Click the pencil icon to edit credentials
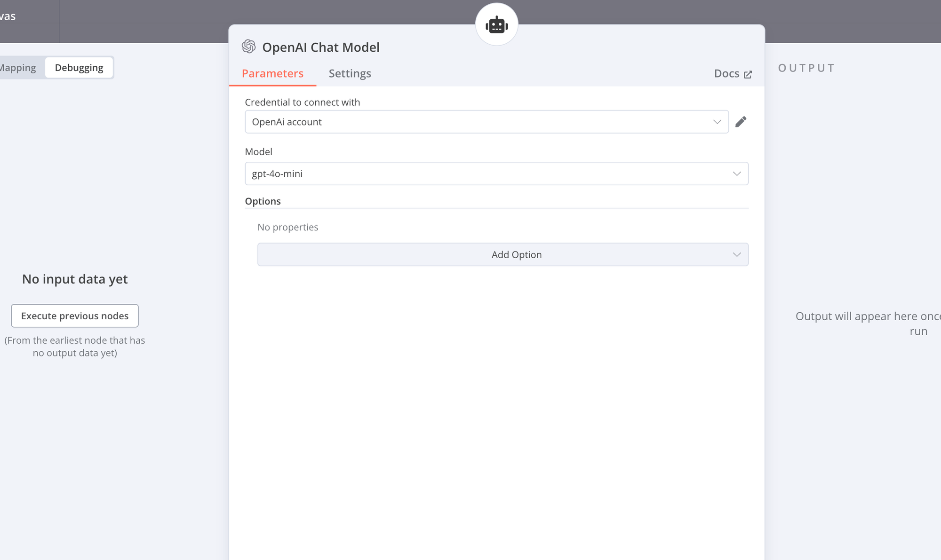The width and height of the screenshot is (941, 560). [x=741, y=121]
